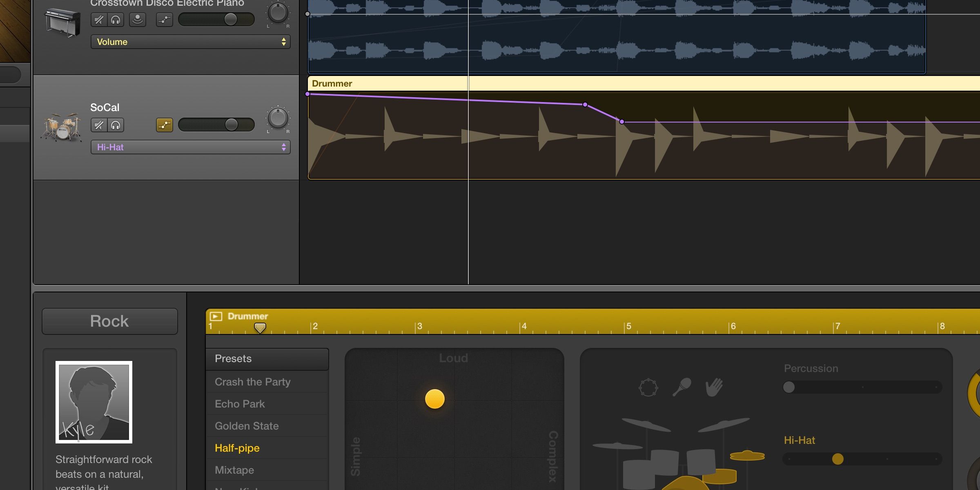The height and width of the screenshot is (490, 980).
Task: Click the Electric Piano pan knob
Action: tap(278, 12)
